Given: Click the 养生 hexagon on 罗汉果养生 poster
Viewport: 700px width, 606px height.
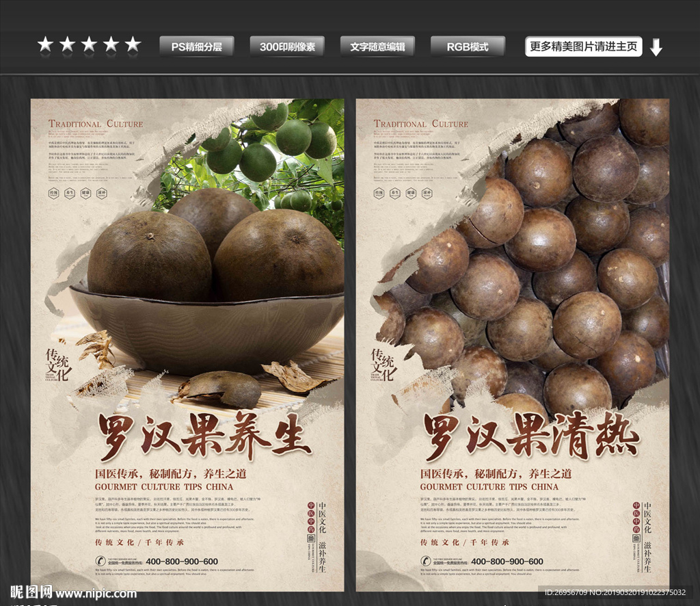Looking at the screenshot, I should (x=70, y=194).
